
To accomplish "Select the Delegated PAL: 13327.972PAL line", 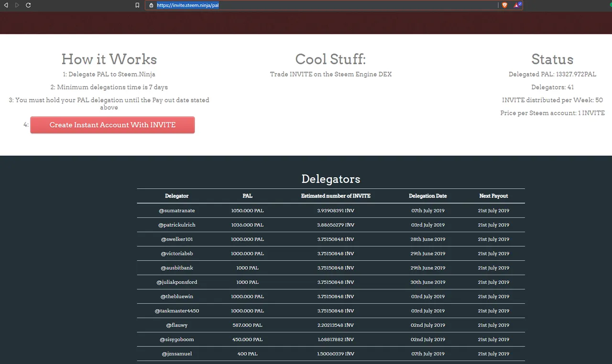I will (x=552, y=74).
